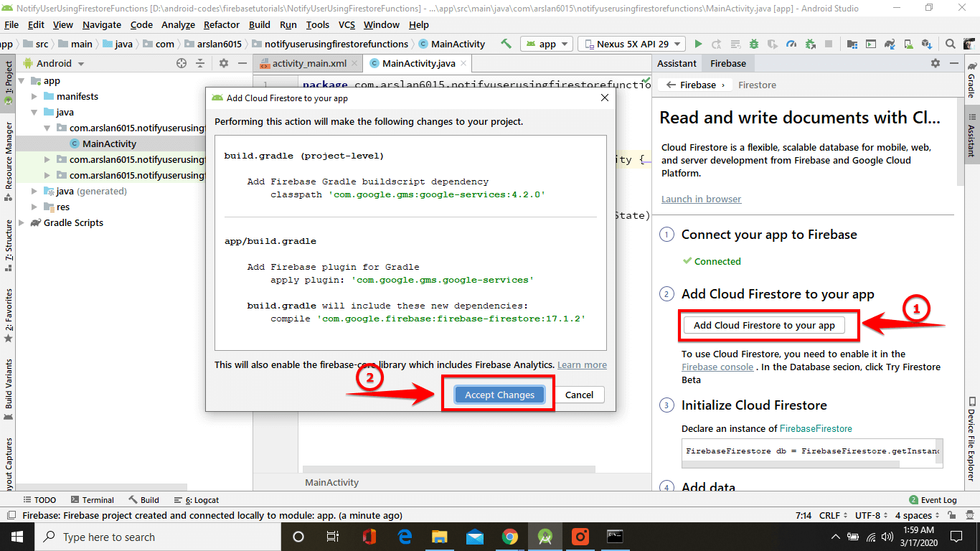Screen dimensions: 980x551
Task: Open Search Everywhere magnifier icon
Action: pyautogui.click(x=951, y=44)
